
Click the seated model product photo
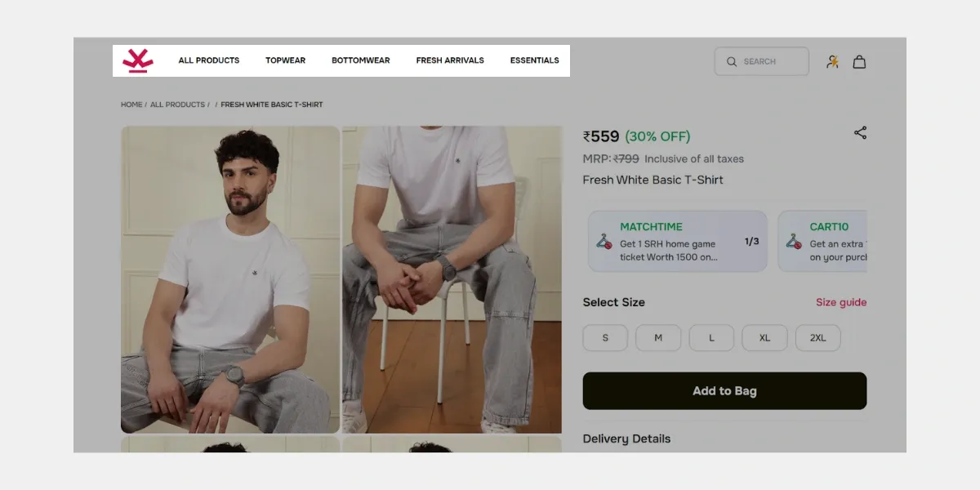coord(229,278)
